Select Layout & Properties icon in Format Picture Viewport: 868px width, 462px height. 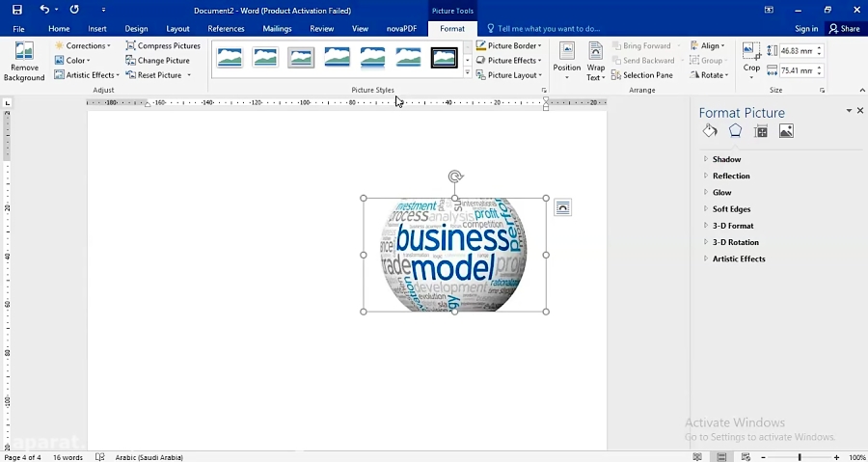761,131
